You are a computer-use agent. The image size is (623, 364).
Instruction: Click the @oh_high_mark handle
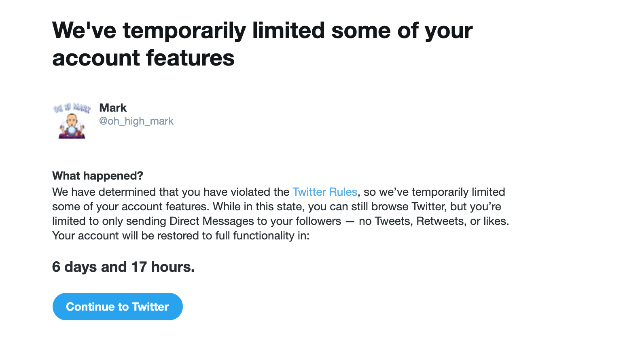[x=136, y=121]
